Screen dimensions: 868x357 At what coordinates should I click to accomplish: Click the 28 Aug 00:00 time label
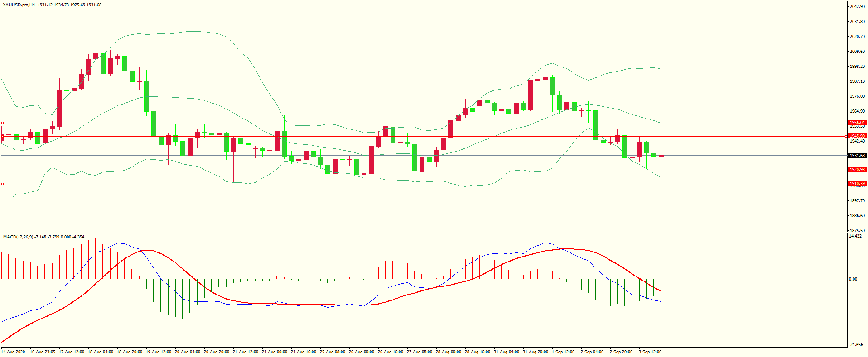(448, 352)
